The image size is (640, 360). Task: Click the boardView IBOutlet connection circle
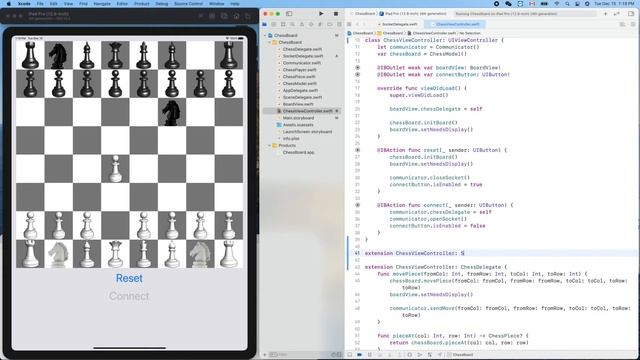[x=358, y=67]
